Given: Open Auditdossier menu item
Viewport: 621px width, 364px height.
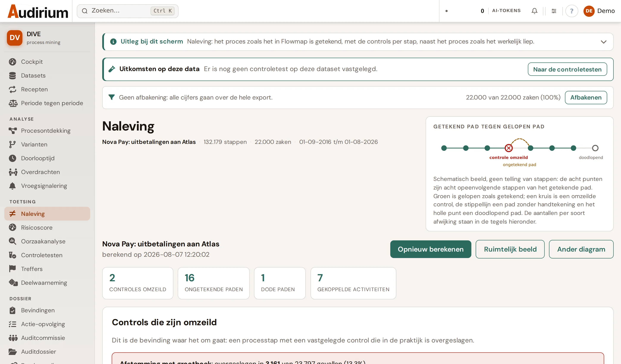Looking at the screenshot, I should (47, 352).
